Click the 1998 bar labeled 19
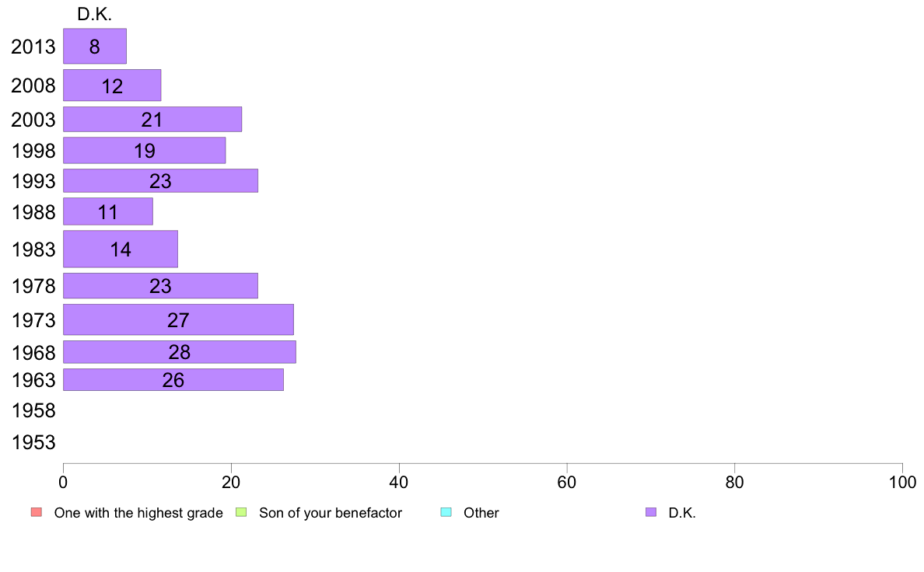Image resolution: width=924 pixels, height=572 pixels. click(x=145, y=150)
